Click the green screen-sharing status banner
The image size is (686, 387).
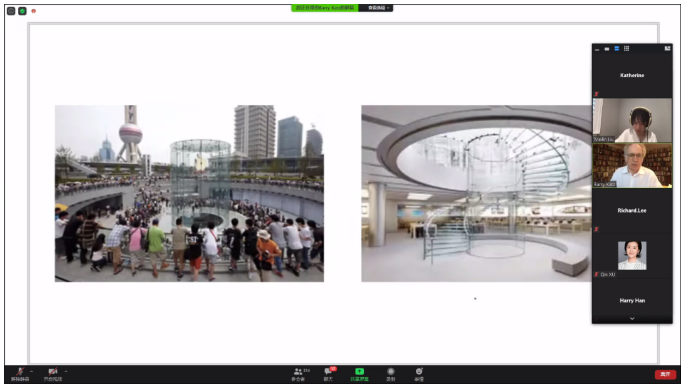tap(325, 8)
